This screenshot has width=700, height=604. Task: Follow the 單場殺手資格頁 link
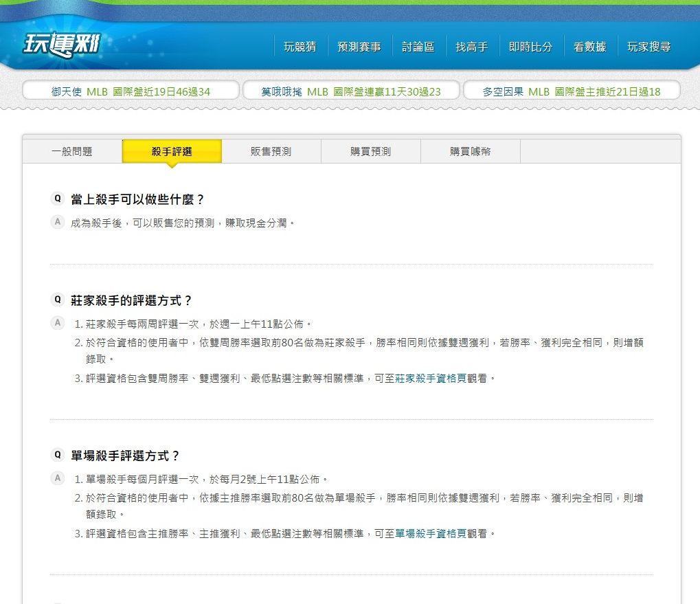pos(431,533)
